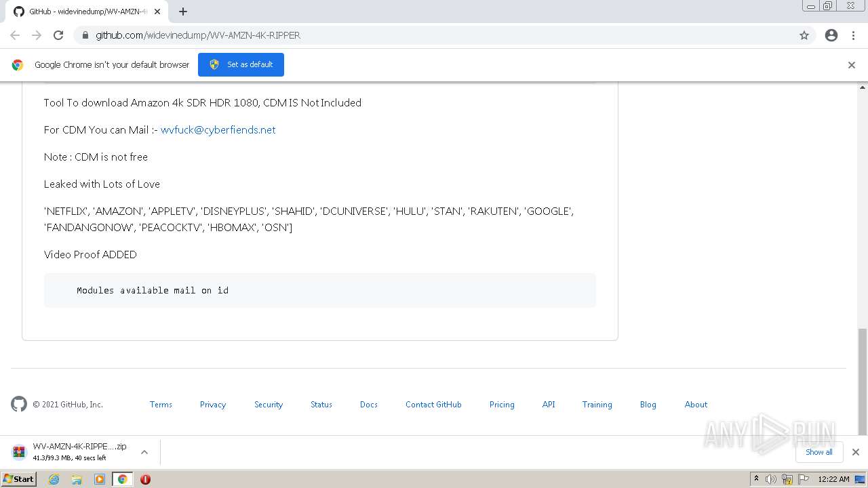The image size is (868, 488).
Task: View site info via padlock icon
Action: click(85, 35)
